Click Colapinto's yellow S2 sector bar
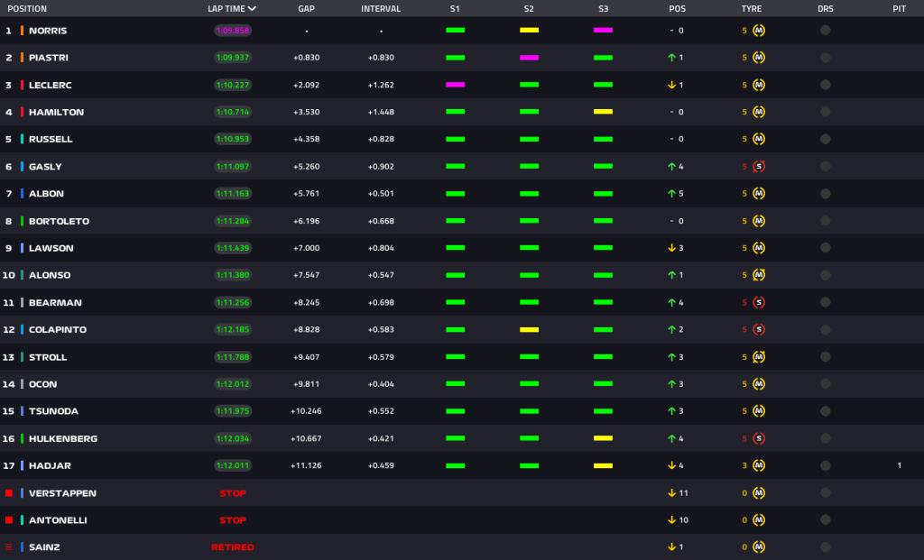This screenshot has width=924, height=560. 529,330
